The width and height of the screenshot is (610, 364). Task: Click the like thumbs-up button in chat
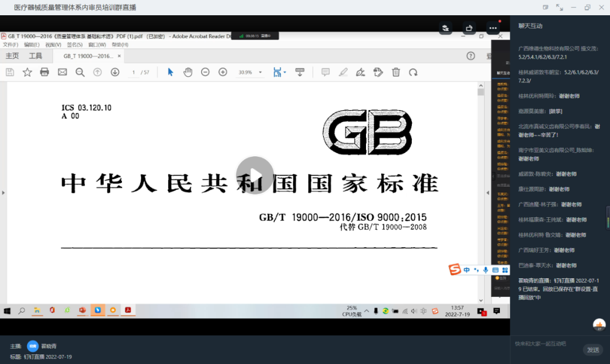pyautogui.click(x=599, y=324)
